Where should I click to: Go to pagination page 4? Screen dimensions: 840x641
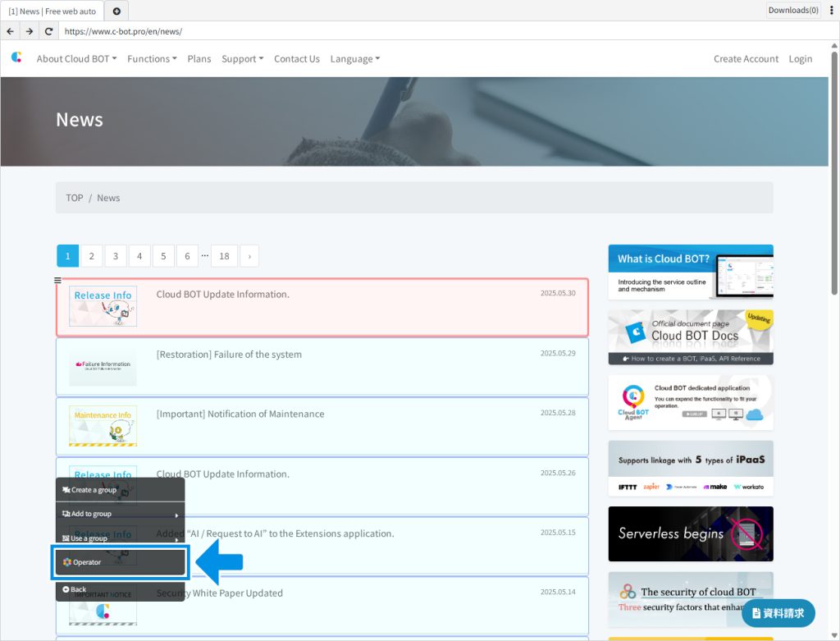tap(139, 256)
